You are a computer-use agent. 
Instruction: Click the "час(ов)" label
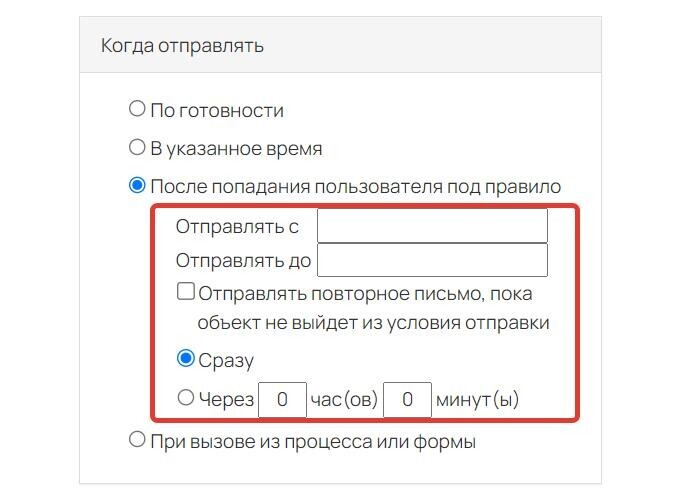(344, 399)
